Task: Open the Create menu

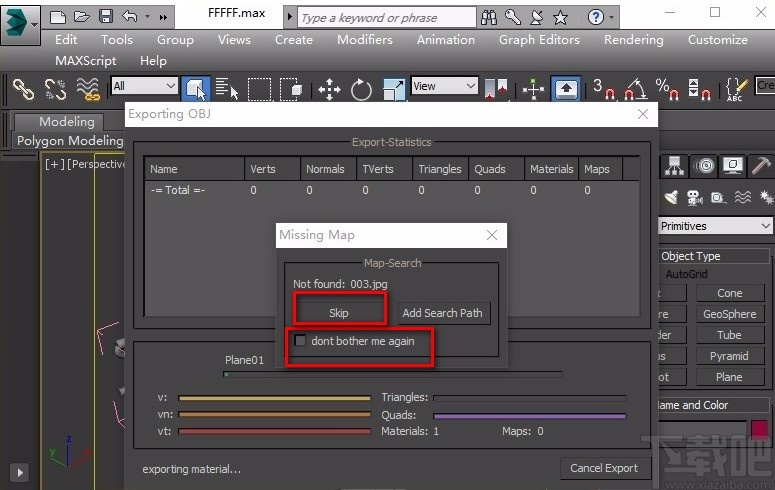Action: tap(294, 40)
